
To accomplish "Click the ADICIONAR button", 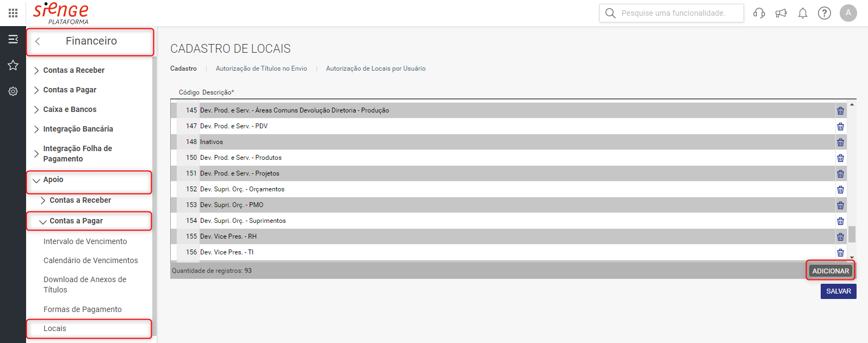I will pos(830,271).
